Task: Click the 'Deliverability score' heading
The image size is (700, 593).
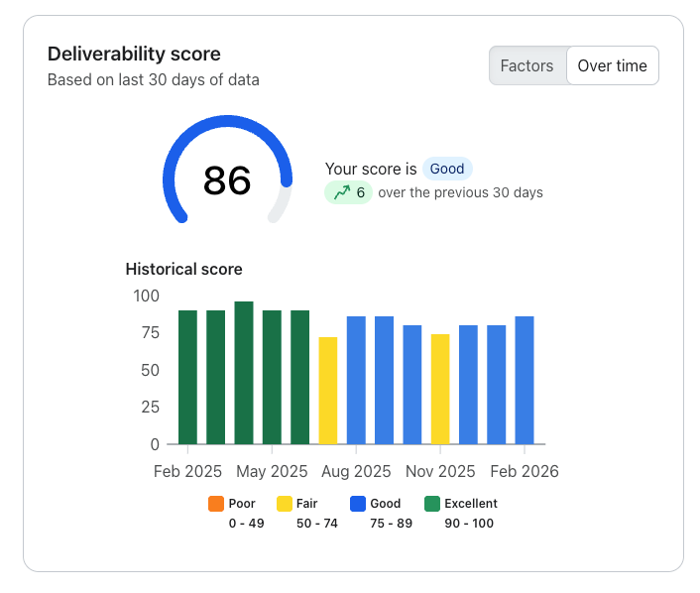Action: (134, 54)
